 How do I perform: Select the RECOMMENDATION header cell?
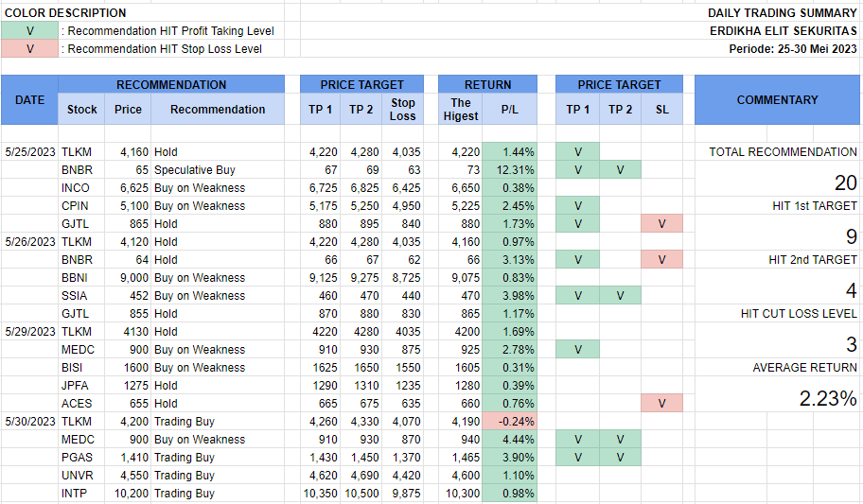171,85
